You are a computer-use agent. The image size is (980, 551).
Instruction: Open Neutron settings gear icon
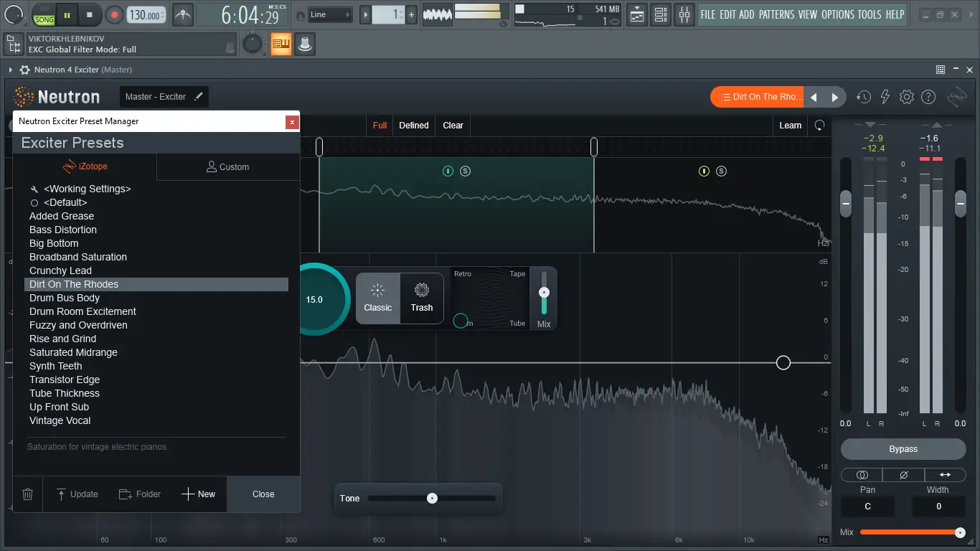point(907,97)
